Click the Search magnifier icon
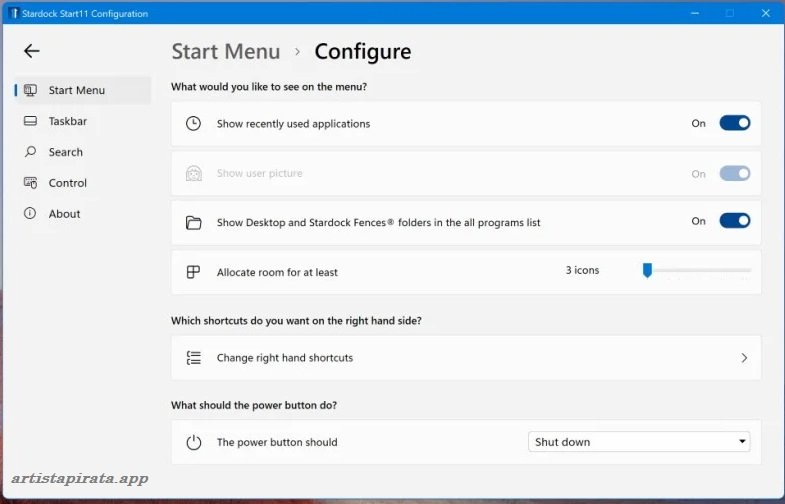Screen dimensions: 785x504 click(x=30, y=152)
